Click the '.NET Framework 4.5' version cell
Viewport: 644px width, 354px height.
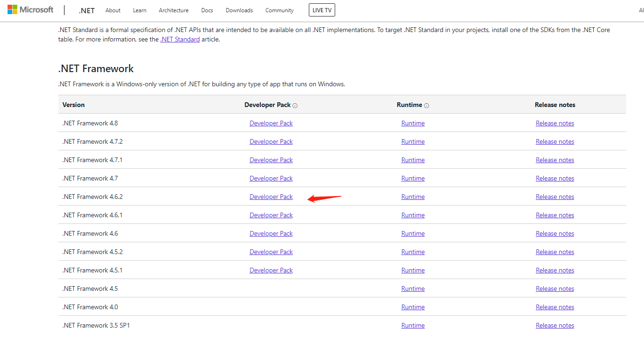coord(90,288)
